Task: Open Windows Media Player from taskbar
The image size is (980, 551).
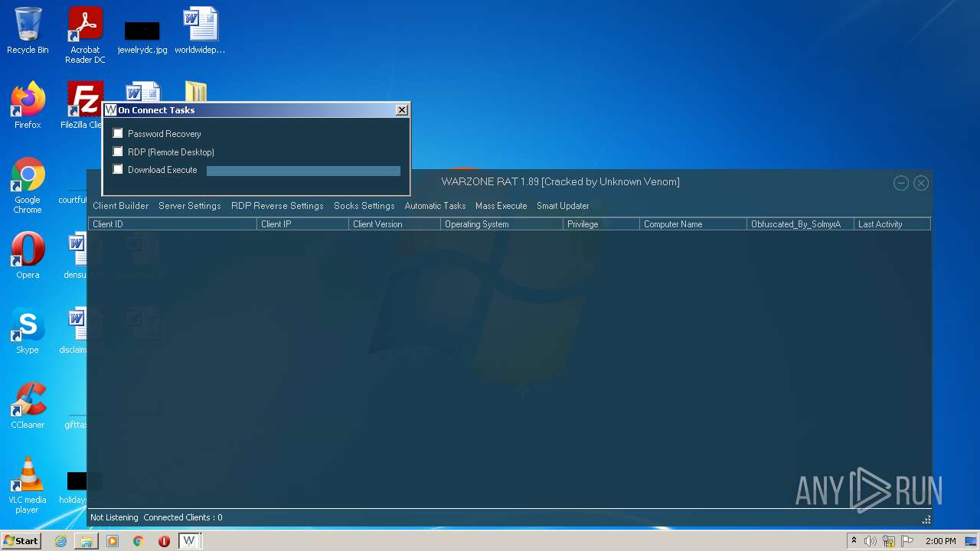Action: 113,541
